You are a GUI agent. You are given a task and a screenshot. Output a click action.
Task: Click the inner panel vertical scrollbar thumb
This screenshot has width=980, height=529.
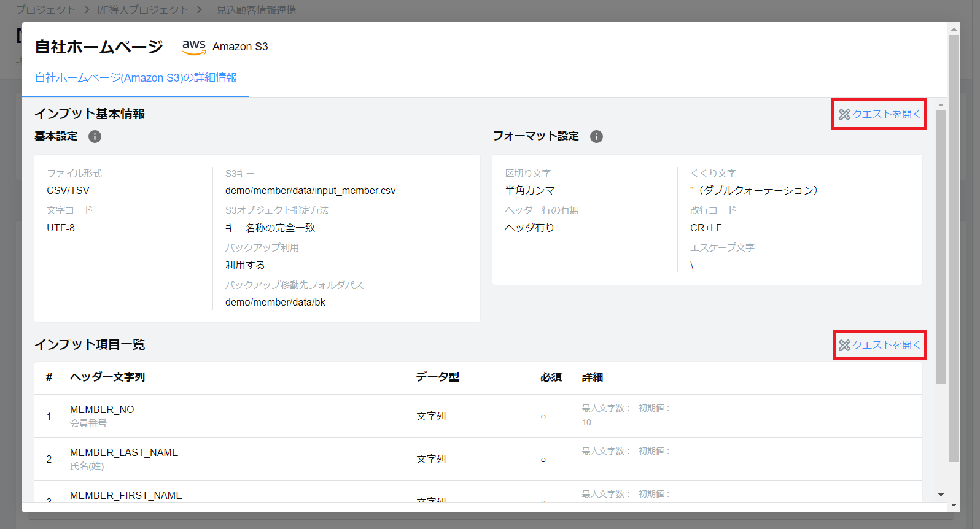(x=941, y=245)
